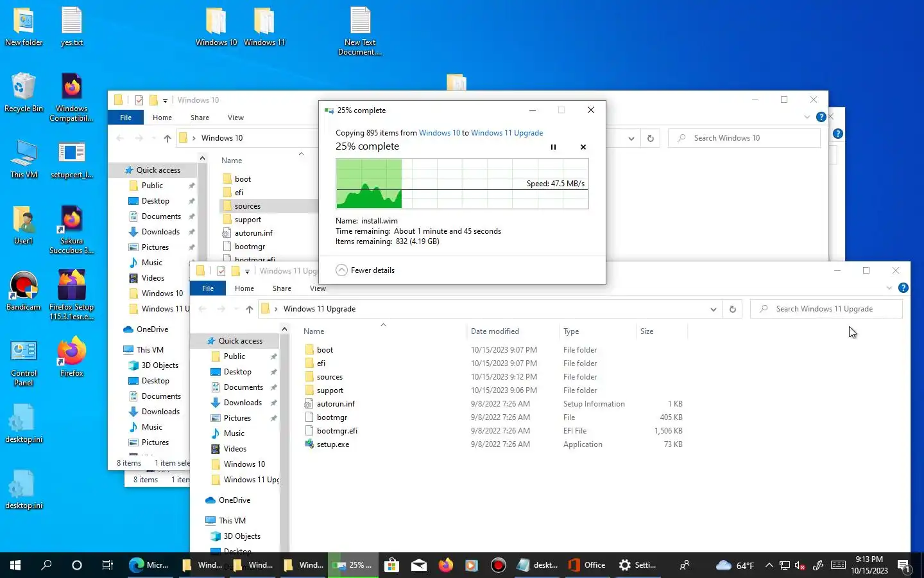
Task: Collapse the copy dialog with Fewer details
Action: (365, 270)
